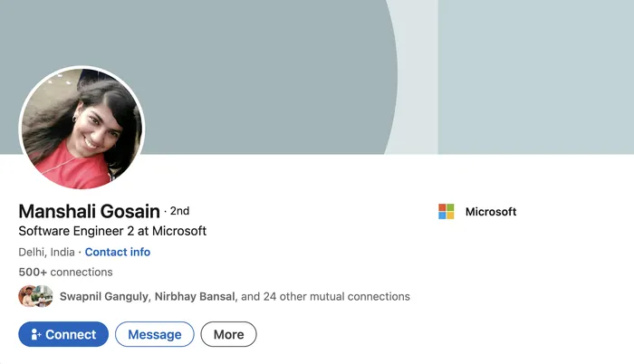The width and height of the screenshot is (634, 364).
Task: Click 'and 24 other mutual connections' text
Action: (325, 296)
